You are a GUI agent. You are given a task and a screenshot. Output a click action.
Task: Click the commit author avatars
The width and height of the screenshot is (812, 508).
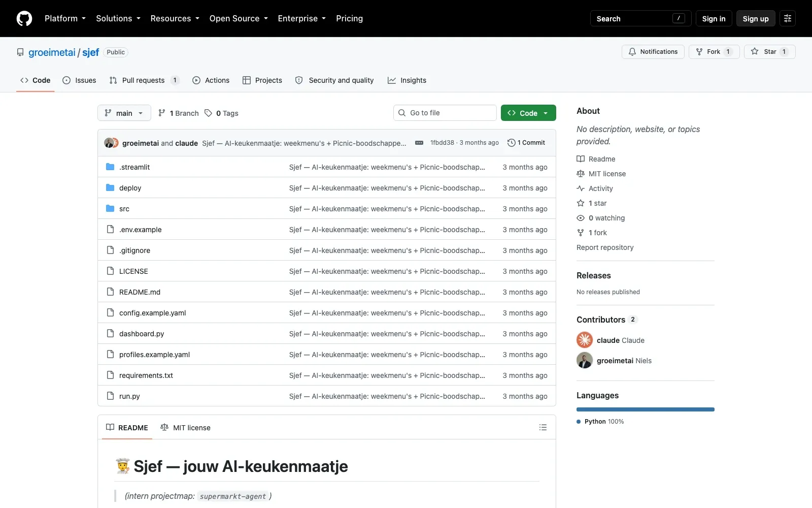(111, 143)
